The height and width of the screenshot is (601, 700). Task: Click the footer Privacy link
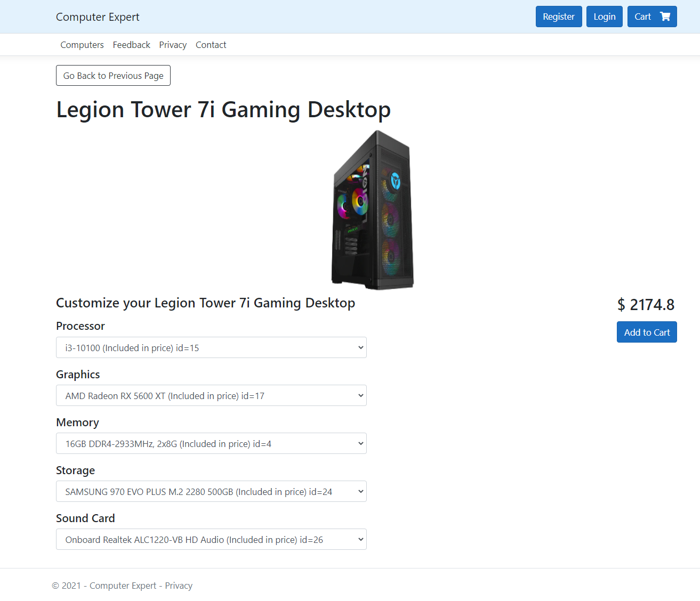tap(179, 586)
